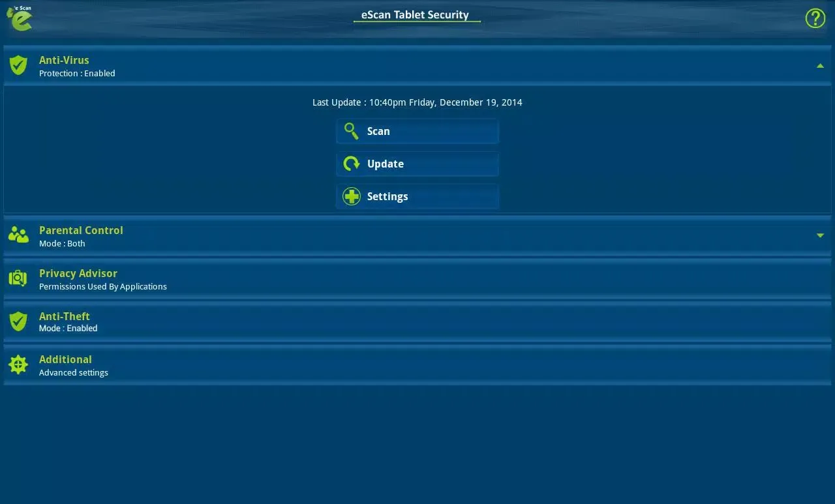Click the Scan magnifier icon
The height and width of the screenshot is (504, 835).
[352, 131]
